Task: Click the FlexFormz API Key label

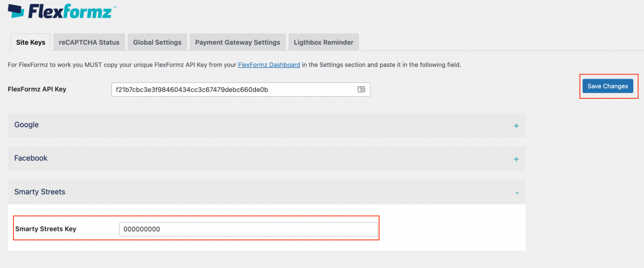Action: pyautogui.click(x=36, y=89)
